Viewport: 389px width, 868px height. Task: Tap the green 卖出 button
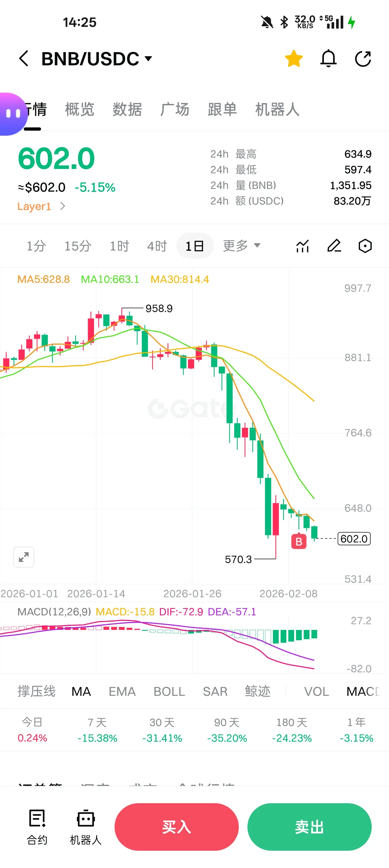[x=309, y=826]
